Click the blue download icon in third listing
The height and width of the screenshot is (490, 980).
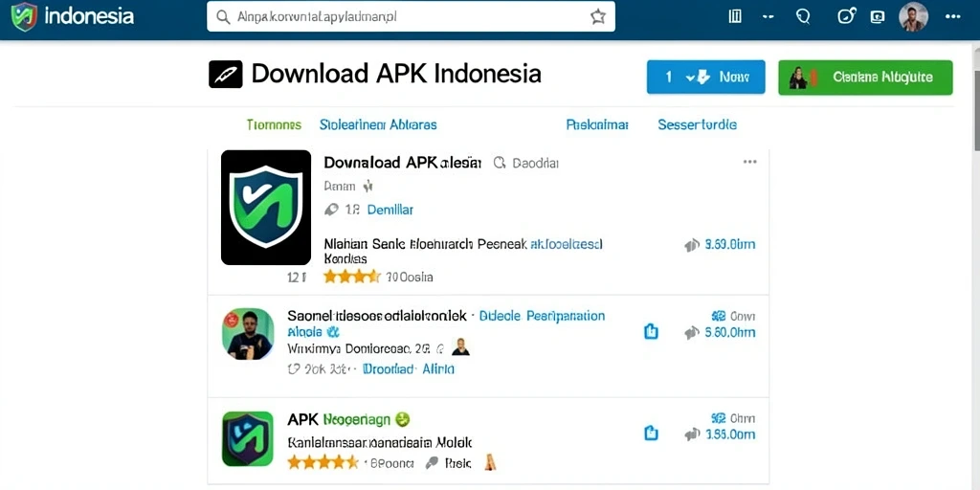click(x=651, y=433)
